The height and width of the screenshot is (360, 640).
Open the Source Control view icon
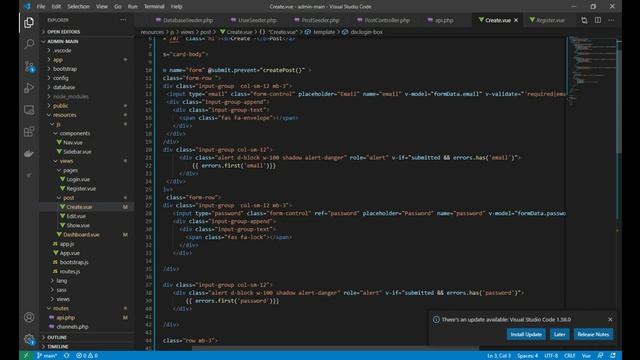pos(29,66)
